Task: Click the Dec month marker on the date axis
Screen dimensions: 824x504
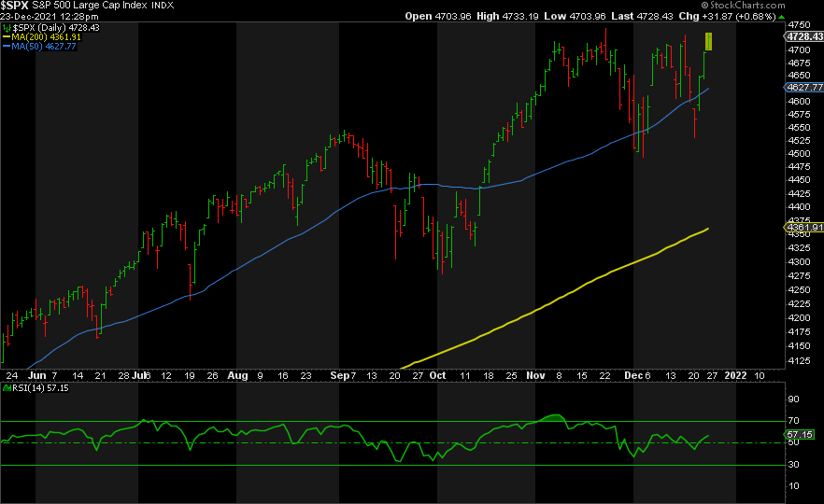Action: coord(633,376)
